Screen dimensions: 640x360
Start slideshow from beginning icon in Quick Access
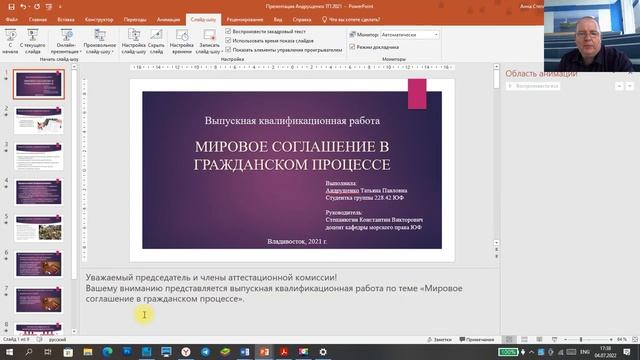pos(49,7)
